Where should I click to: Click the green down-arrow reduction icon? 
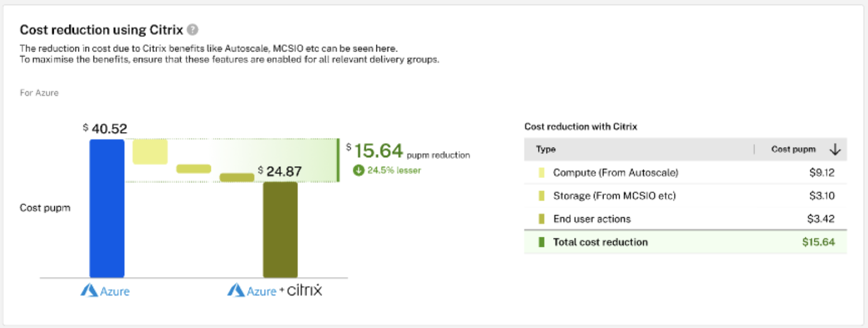[x=358, y=171]
